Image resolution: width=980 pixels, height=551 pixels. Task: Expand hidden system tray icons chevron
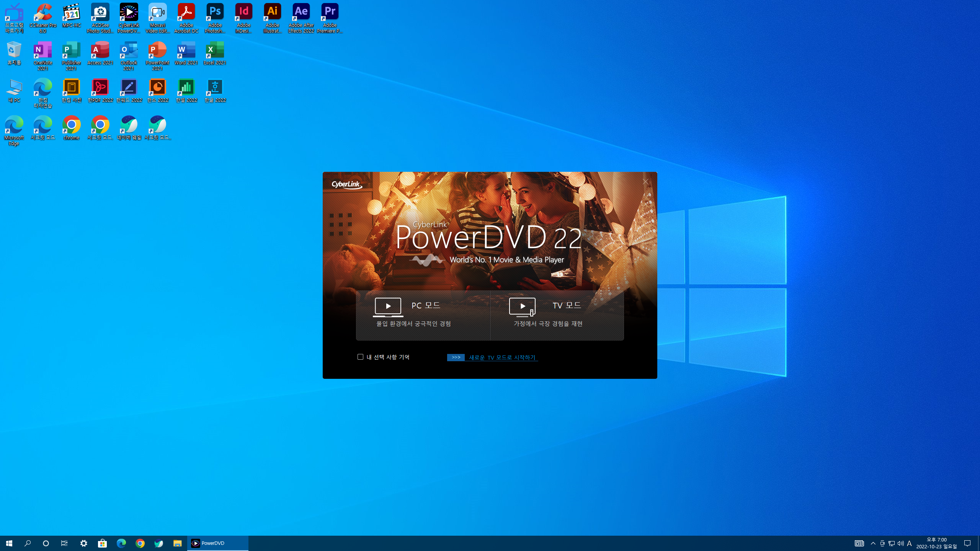873,543
